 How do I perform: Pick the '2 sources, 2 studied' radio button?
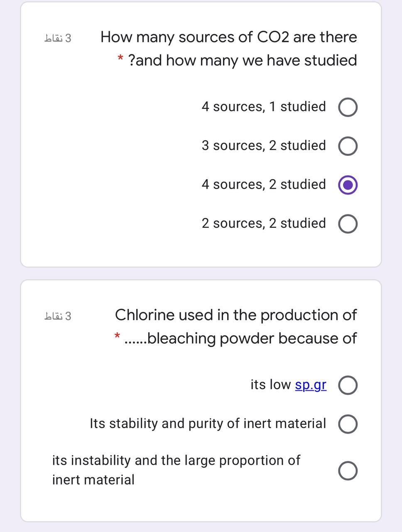pyautogui.click(x=348, y=224)
